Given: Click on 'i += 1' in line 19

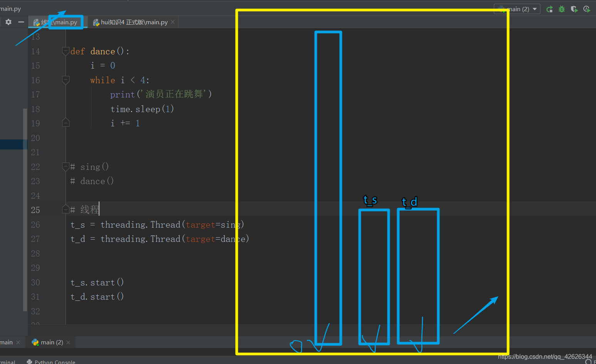Looking at the screenshot, I should pos(125,123).
